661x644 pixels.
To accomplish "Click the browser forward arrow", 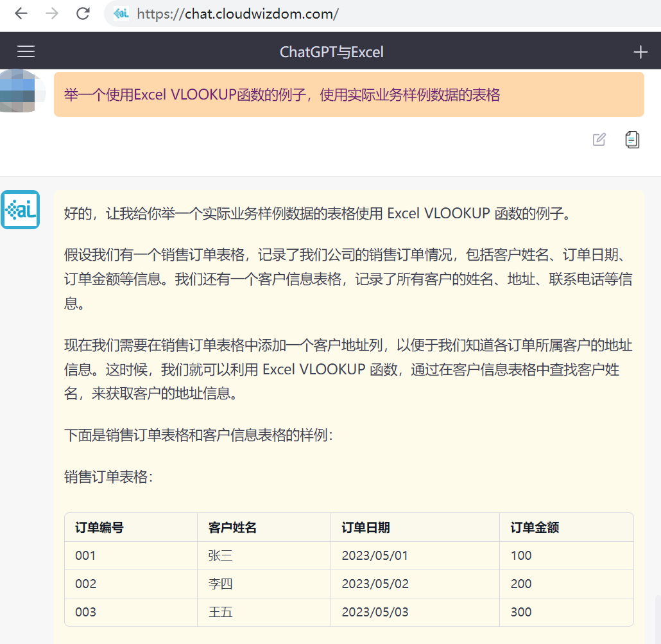I will point(52,13).
